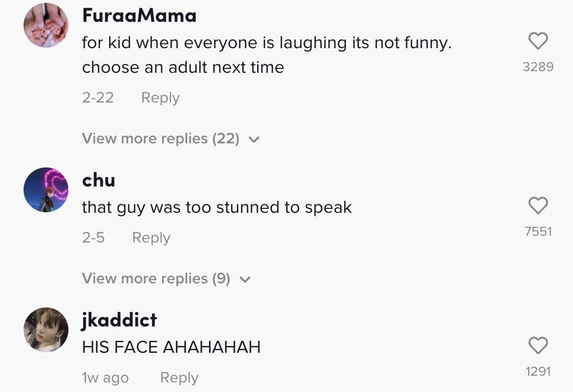Screen dimensions: 573x392
Task: Go to jkaddict username profile
Action: pos(119,320)
